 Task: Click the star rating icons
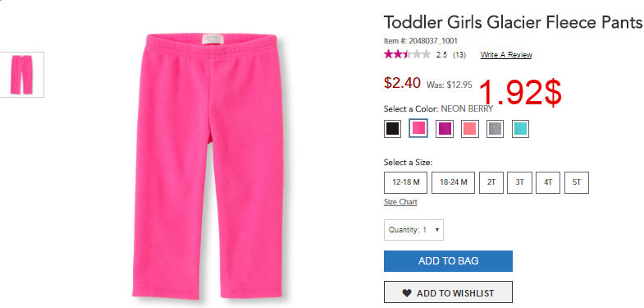click(x=407, y=54)
